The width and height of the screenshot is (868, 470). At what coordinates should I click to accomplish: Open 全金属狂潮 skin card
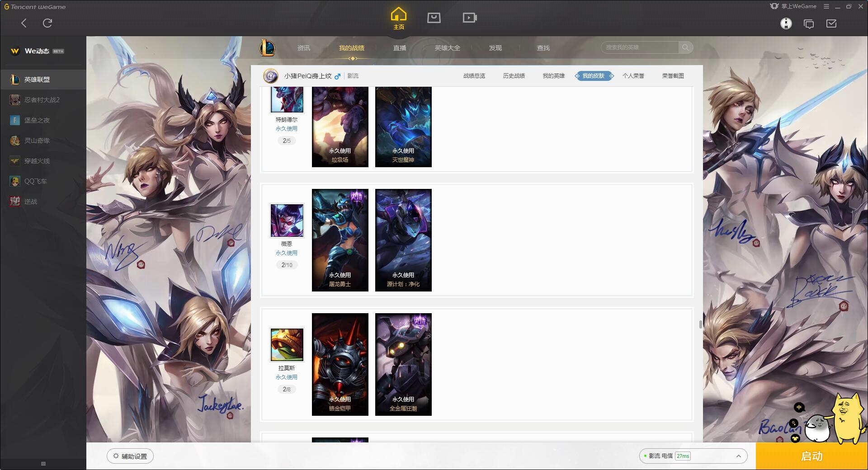point(403,364)
